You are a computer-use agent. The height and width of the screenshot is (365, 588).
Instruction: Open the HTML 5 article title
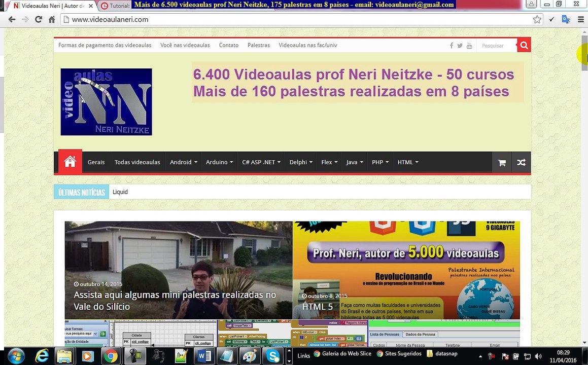(317, 307)
